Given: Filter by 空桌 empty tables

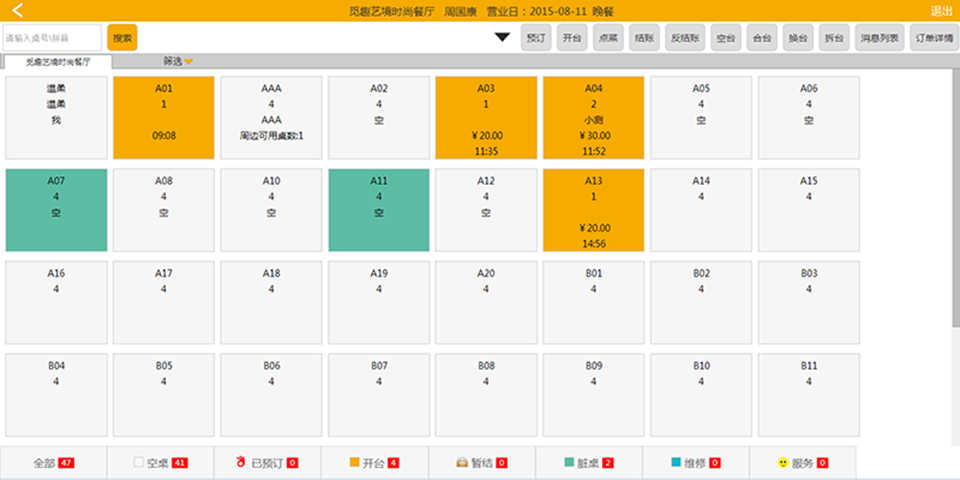Looking at the screenshot, I should point(160,463).
